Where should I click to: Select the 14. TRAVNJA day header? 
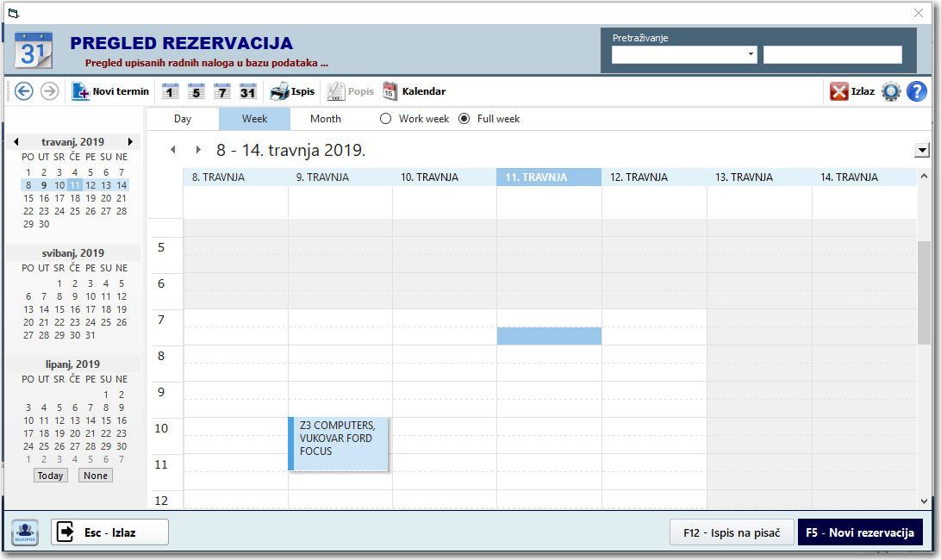[x=864, y=177]
